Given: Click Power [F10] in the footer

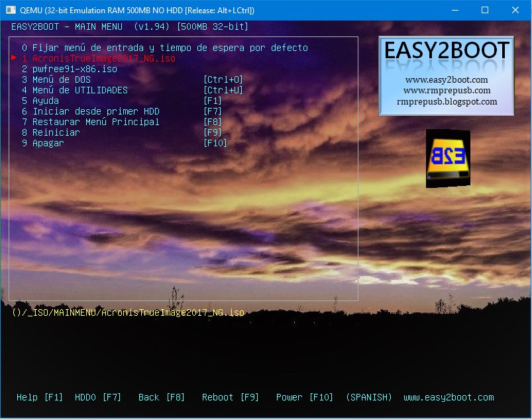Looking at the screenshot, I should pyautogui.click(x=305, y=397).
